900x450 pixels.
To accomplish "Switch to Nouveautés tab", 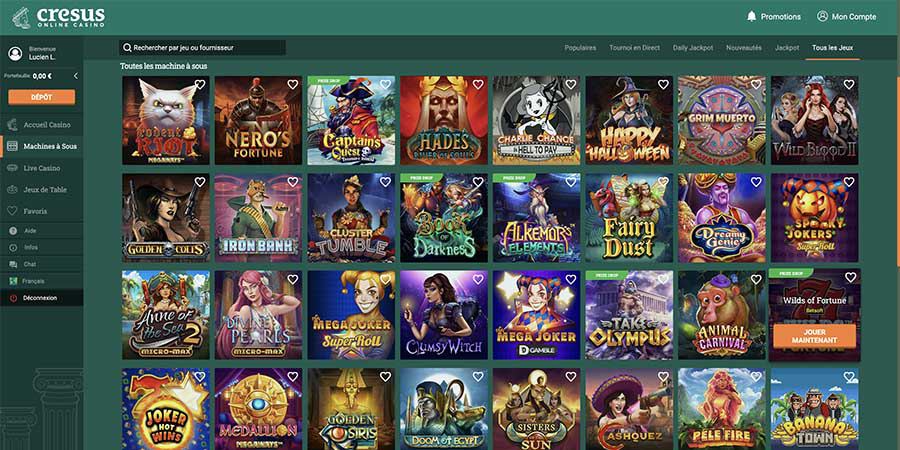I will (744, 48).
